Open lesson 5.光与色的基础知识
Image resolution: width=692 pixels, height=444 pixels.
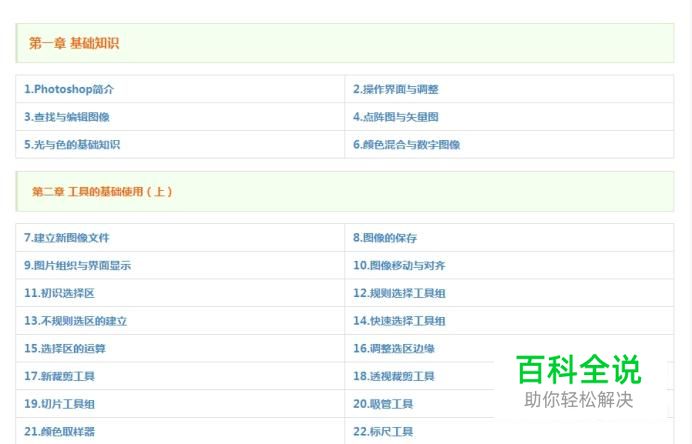72,145
